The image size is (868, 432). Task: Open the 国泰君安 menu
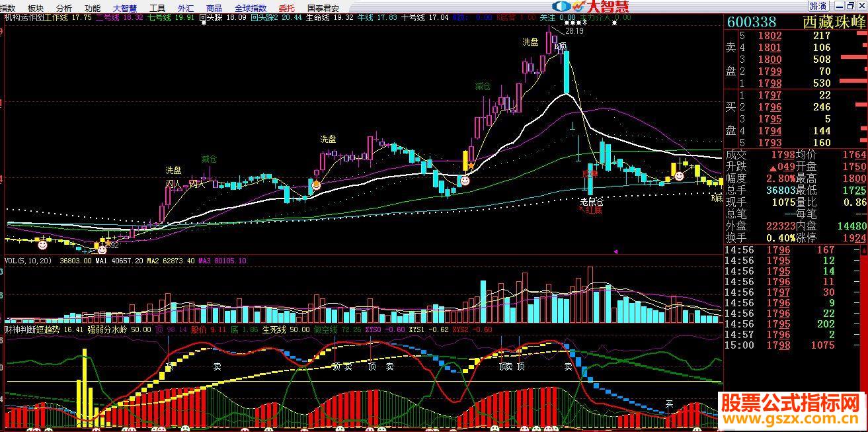coord(323,8)
